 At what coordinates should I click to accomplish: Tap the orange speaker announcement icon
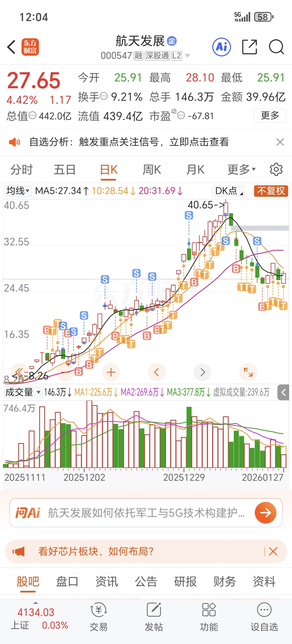(x=15, y=142)
